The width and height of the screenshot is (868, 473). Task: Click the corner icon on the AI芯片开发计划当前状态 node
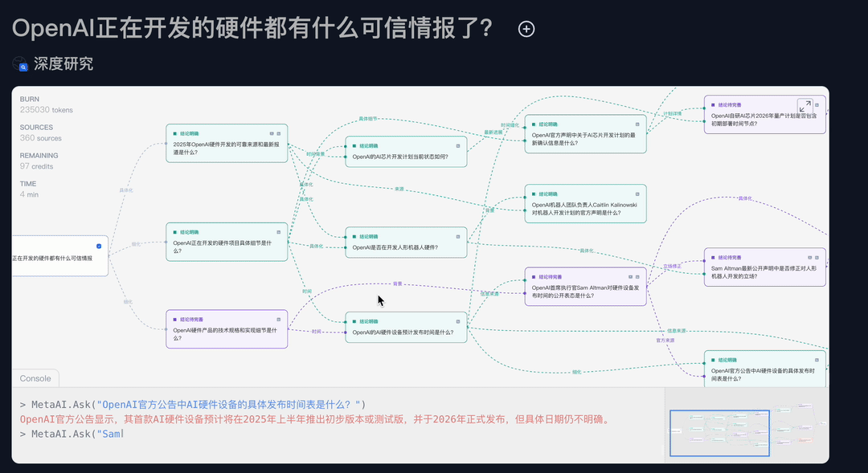[458, 146]
